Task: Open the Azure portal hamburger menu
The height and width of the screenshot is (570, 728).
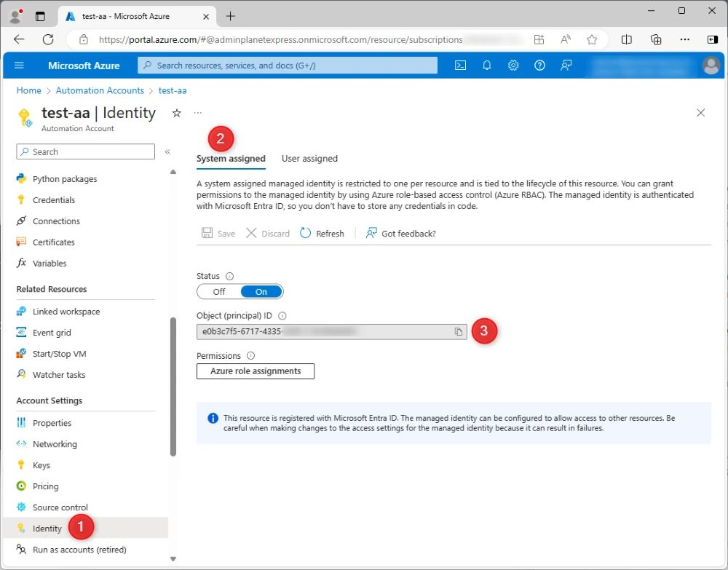Action: (x=19, y=66)
